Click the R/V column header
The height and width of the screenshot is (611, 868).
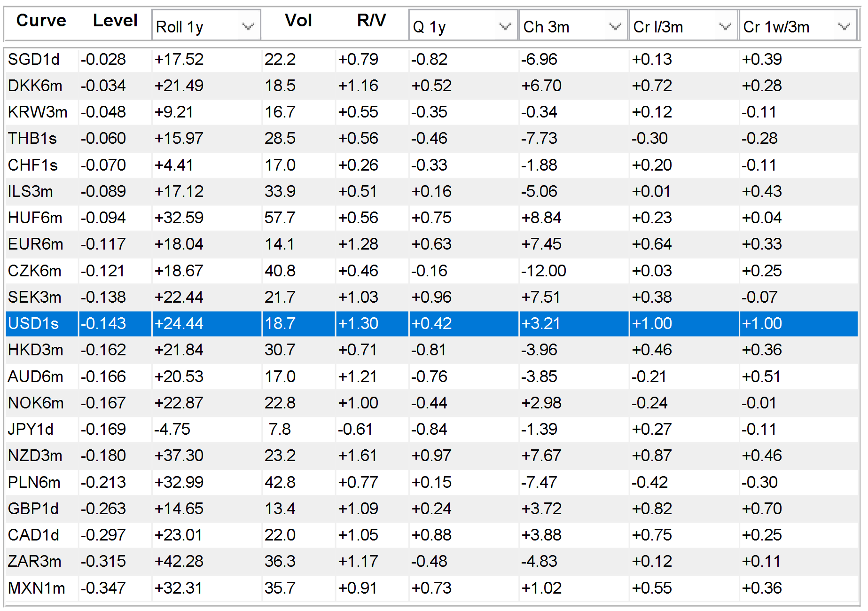click(x=371, y=21)
